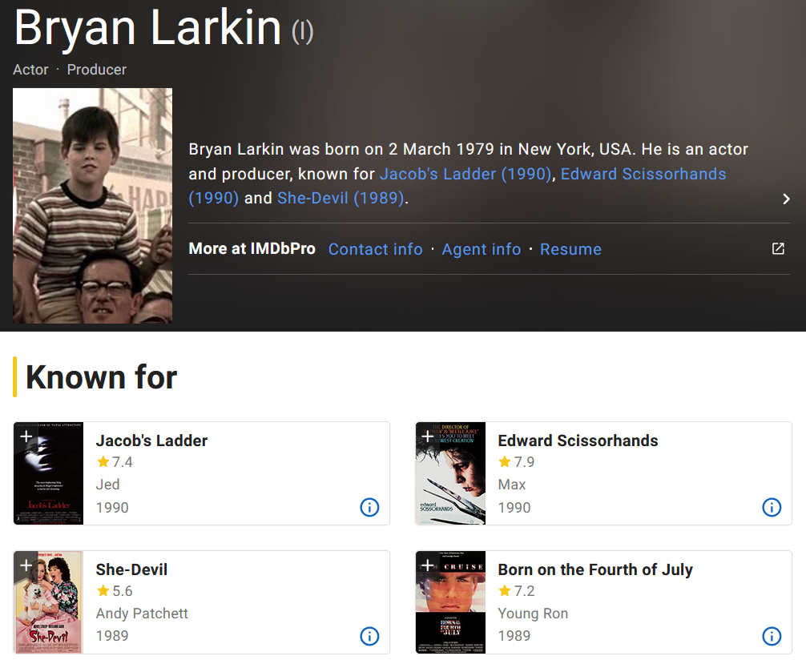Viewport: 806px width, 672px height.
Task: Click the Known for section heading
Action: coord(101,377)
